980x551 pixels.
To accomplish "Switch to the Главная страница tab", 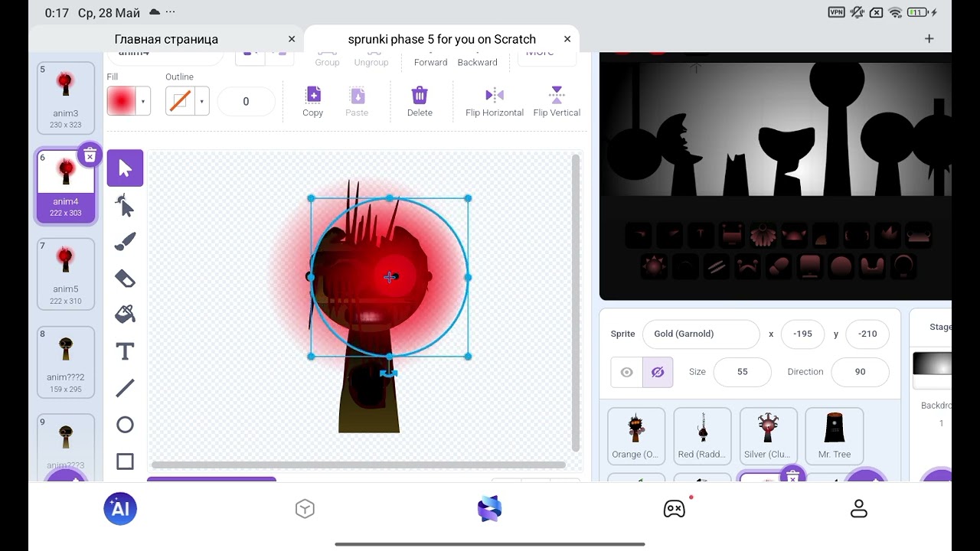I will (166, 39).
